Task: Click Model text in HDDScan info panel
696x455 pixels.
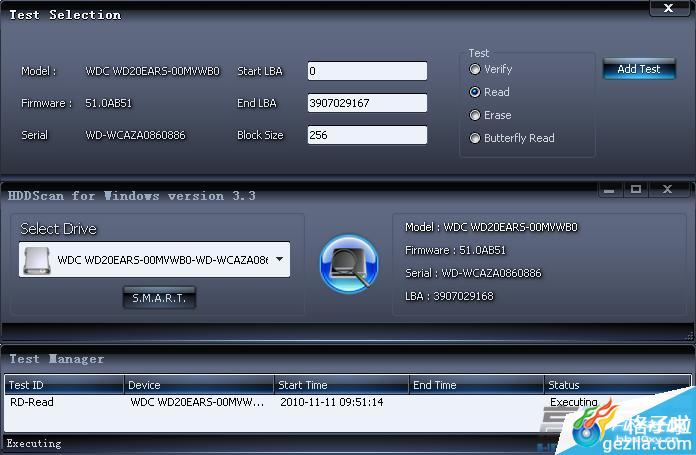Action: click(491, 227)
